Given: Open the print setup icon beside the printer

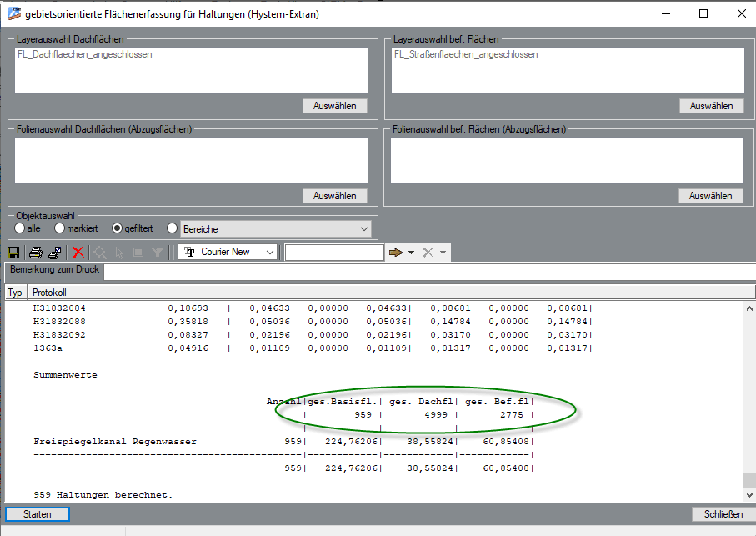Looking at the screenshot, I should tap(55, 253).
